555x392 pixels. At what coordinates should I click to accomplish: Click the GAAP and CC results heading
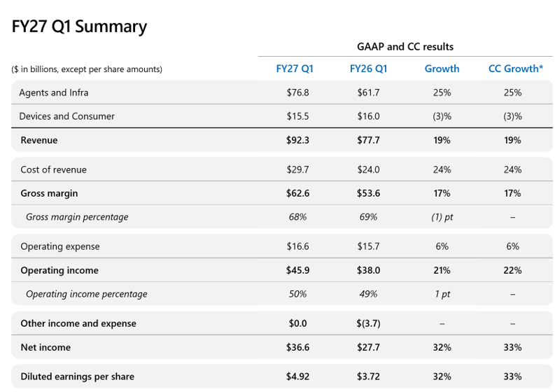pyautogui.click(x=405, y=47)
